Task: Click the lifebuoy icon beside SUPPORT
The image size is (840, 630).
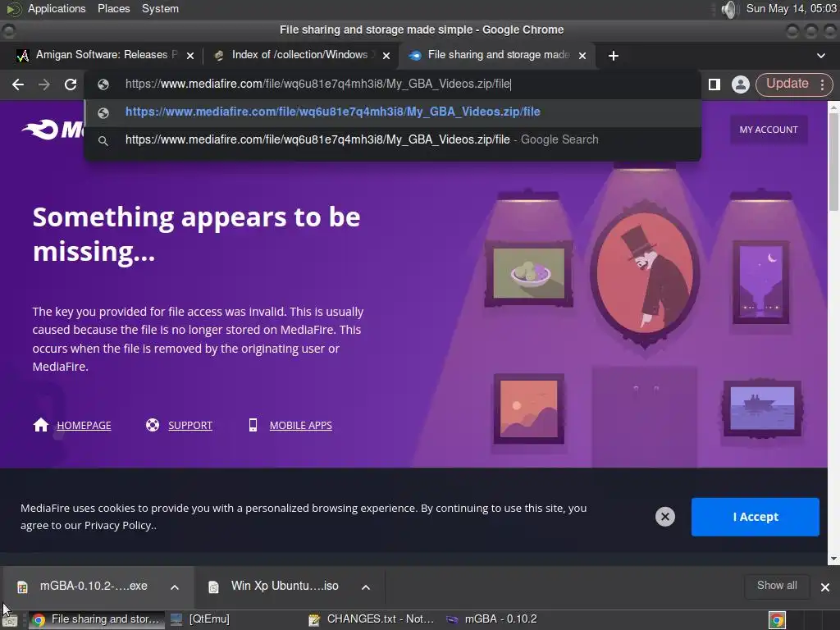Action: (153, 425)
